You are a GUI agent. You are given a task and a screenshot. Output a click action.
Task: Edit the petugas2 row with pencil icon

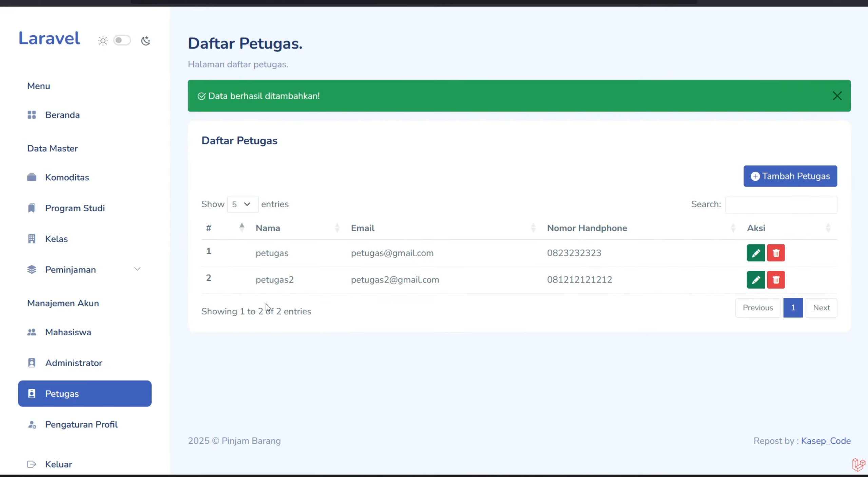click(x=755, y=280)
